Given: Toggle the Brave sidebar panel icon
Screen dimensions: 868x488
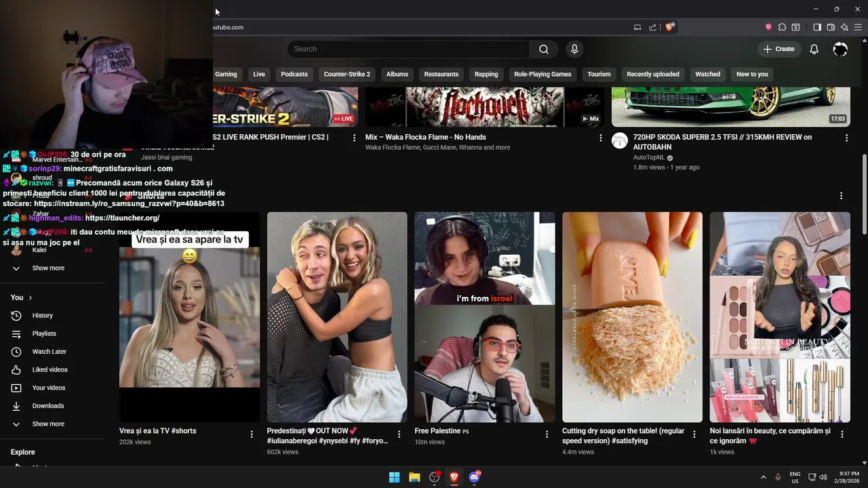Looking at the screenshot, I should (x=817, y=27).
